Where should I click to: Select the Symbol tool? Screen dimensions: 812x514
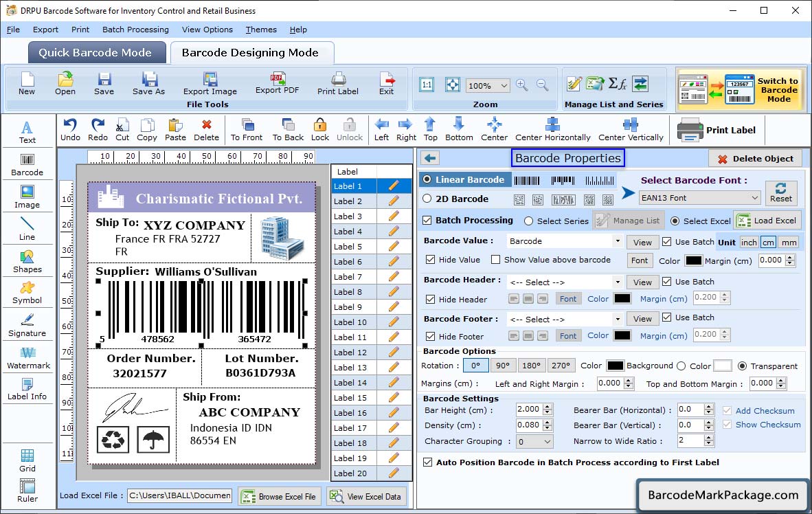27,293
